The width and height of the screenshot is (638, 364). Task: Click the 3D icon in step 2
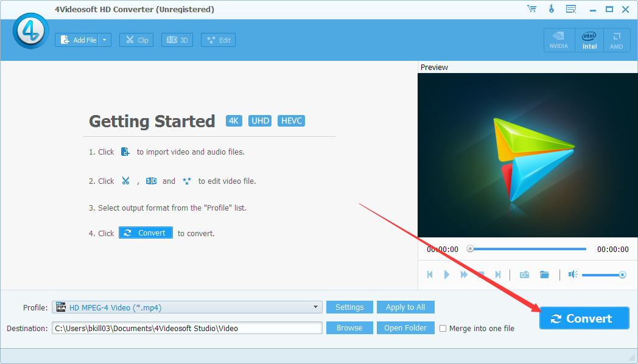pos(152,181)
